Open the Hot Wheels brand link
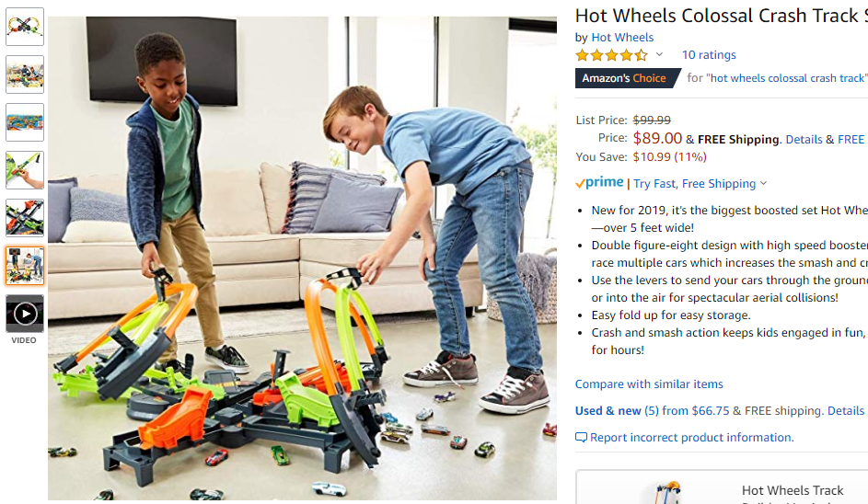Screen dimensions: 868x504 point(622,38)
